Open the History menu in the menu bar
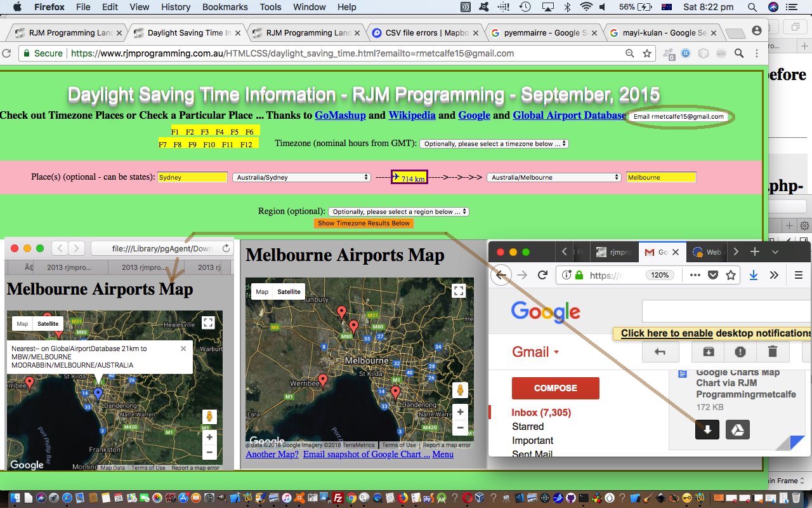 coord(176,7)
